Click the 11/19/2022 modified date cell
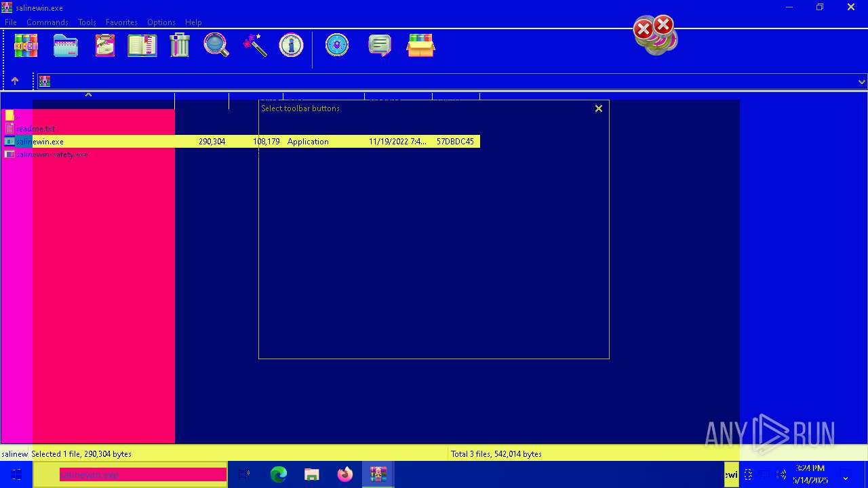The image size is (868, 488). coord(397,142)
